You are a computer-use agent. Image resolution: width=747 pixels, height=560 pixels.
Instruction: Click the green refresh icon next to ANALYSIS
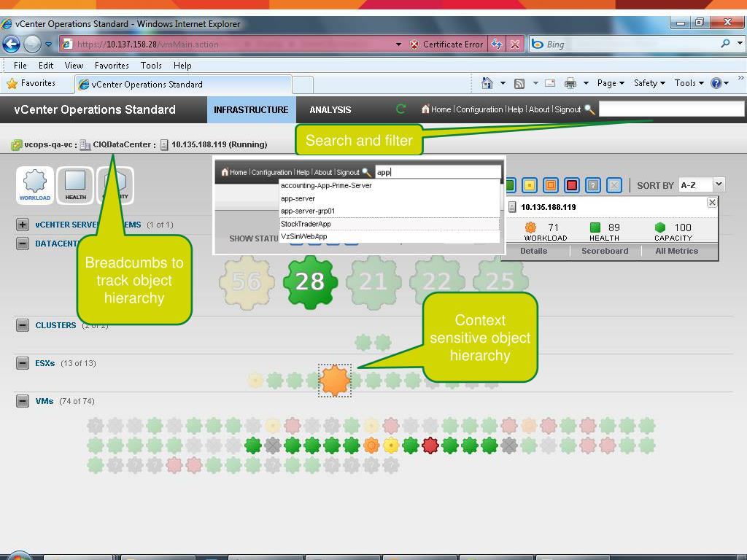(400, 109)
